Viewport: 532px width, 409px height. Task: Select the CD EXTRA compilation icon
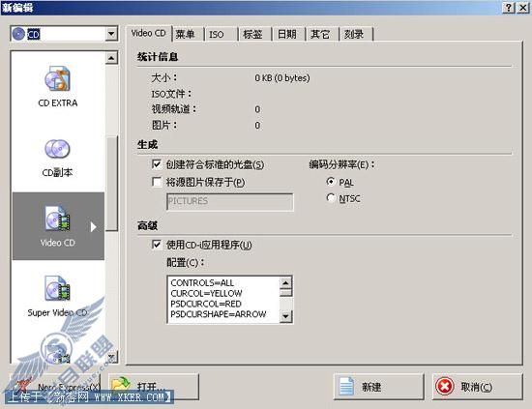(57, 79)
